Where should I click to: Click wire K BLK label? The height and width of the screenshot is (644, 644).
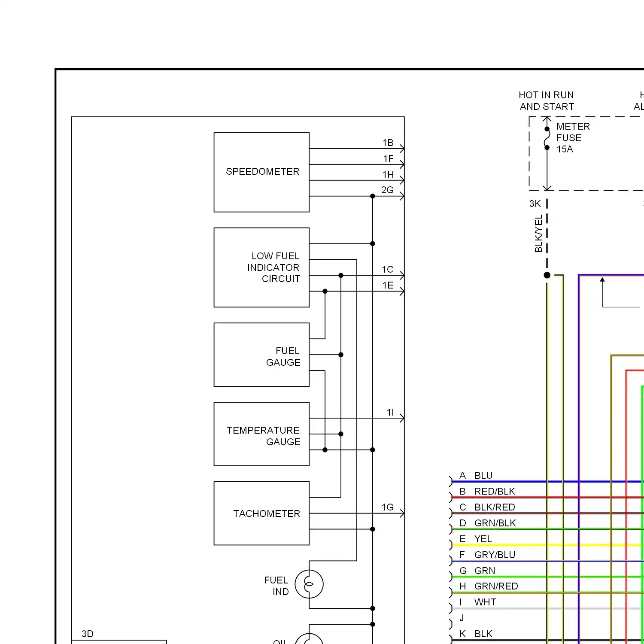476,634
